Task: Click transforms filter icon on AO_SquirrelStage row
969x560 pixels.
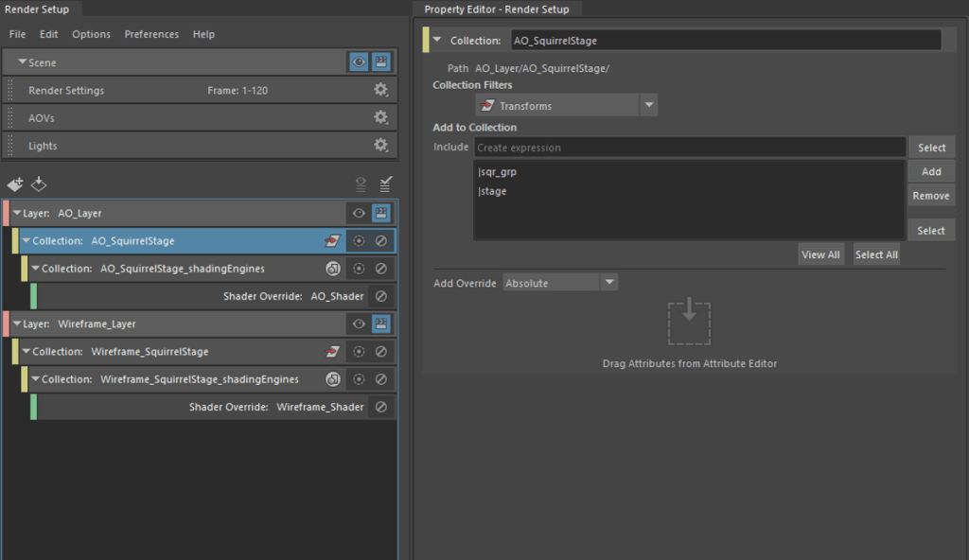Action: click(x=333, y=241)
